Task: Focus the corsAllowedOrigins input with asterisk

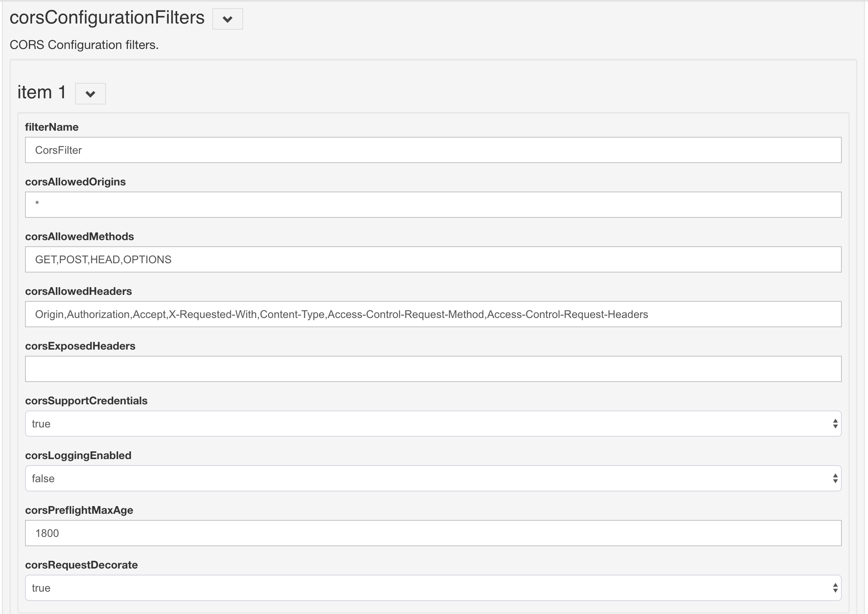Action: coord(433,205)
